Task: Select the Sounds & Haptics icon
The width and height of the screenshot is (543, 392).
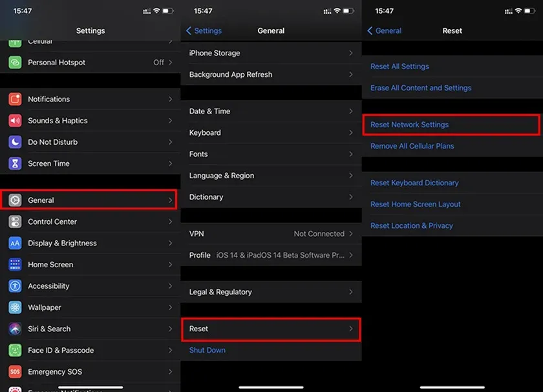Action: click(x=16, y=120)
